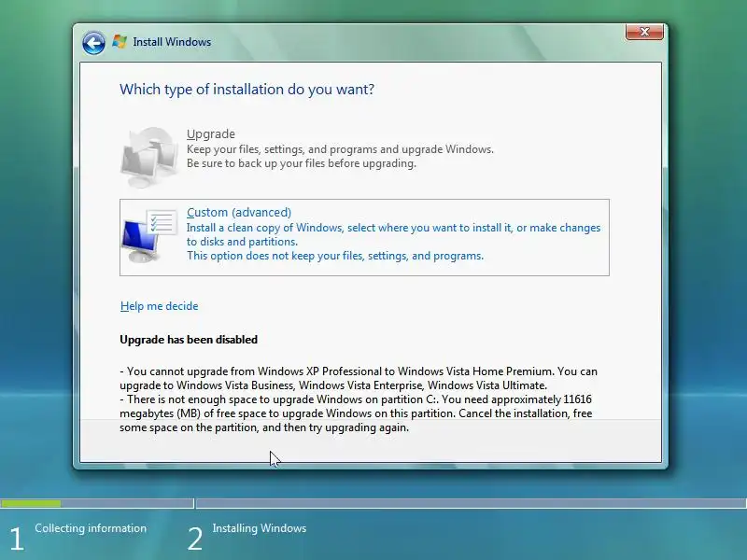Open the Help me decide link
The width and height of the screenshot is (747, 560).
click(159, 306)
